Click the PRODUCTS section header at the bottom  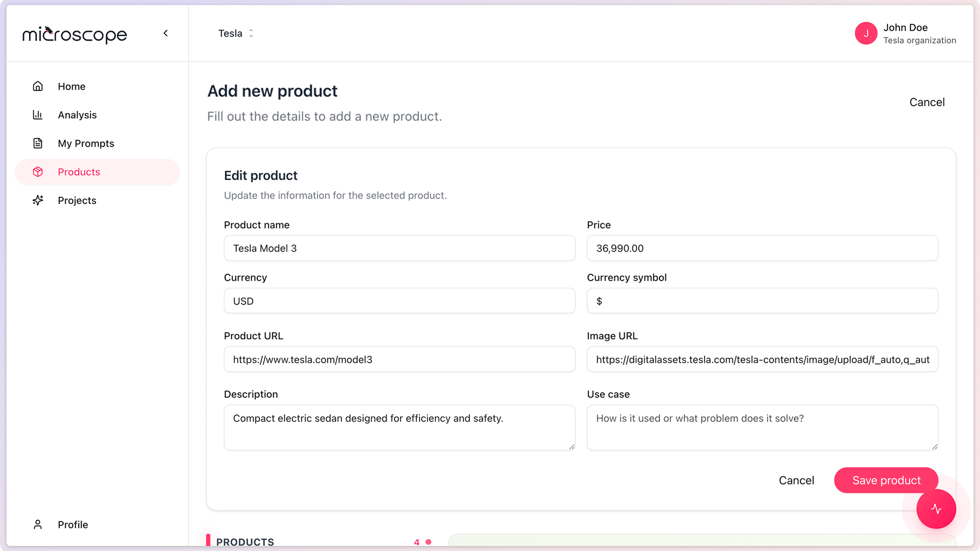[245, 542]
